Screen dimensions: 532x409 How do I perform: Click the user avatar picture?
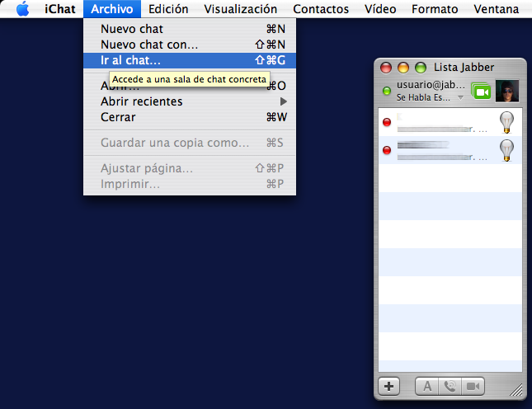click(x=507, y=91)
